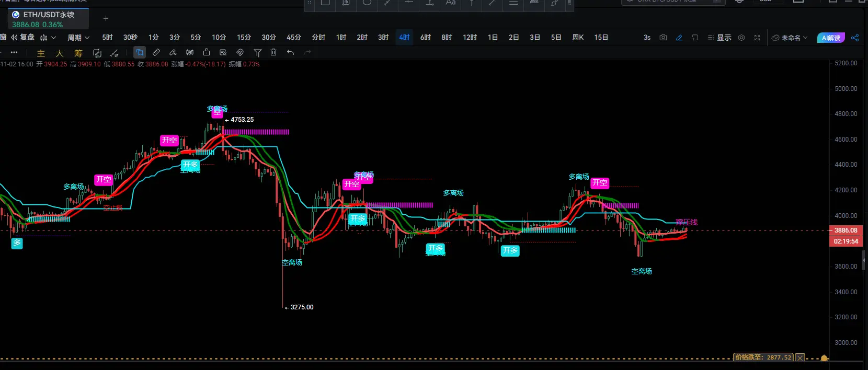Toggle the 主 indicator button
Screen dimensions: 868x370
[x=41, y=53]
